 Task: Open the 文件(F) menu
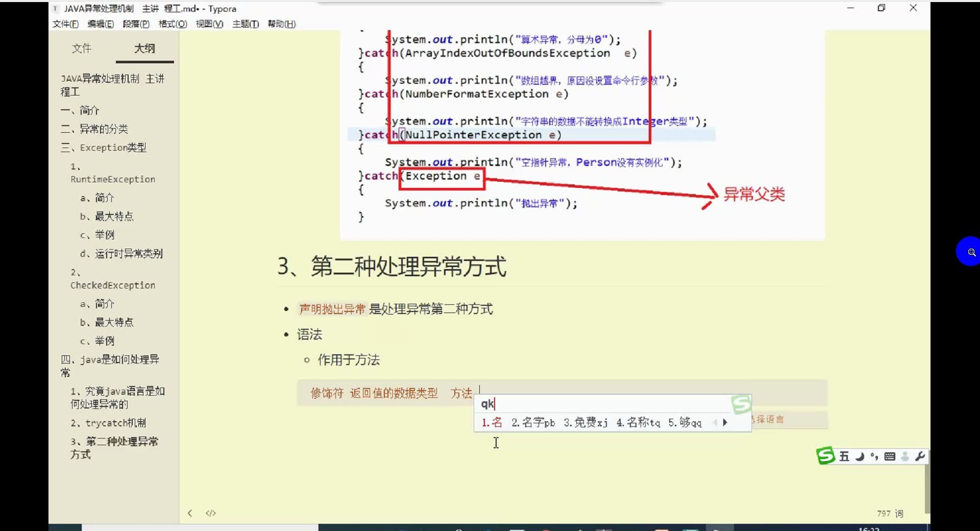66,24
